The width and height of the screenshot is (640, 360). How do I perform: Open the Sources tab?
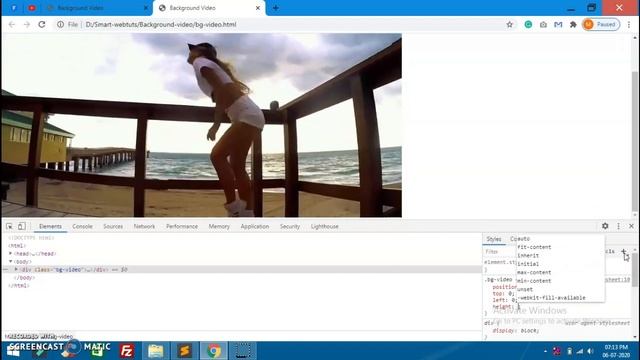tap(113, 226)
